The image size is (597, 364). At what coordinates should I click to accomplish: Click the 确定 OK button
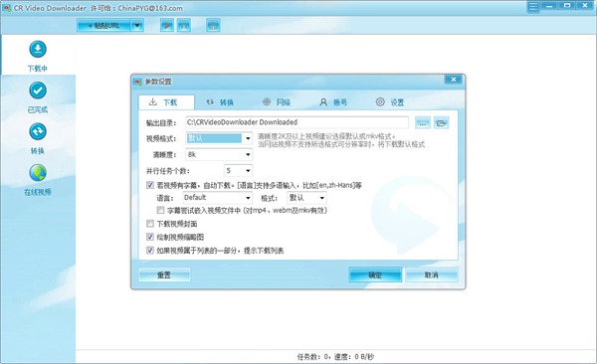coord(375,274)
